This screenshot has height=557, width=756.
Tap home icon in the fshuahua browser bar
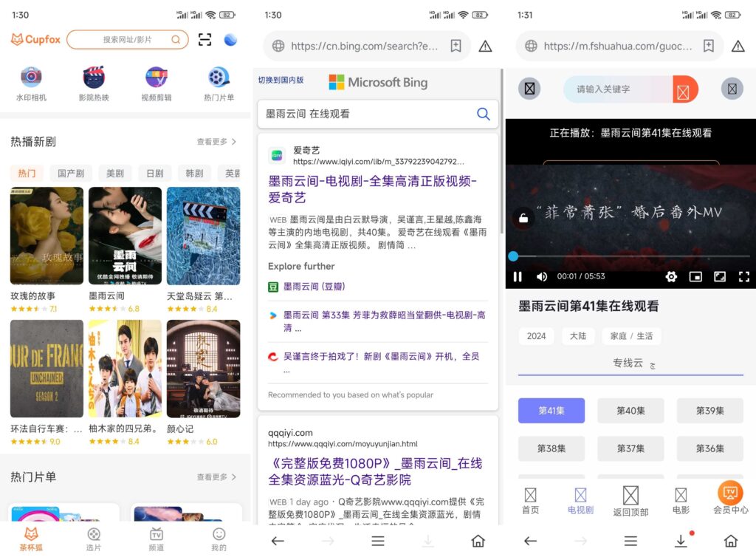click(730, 541)
